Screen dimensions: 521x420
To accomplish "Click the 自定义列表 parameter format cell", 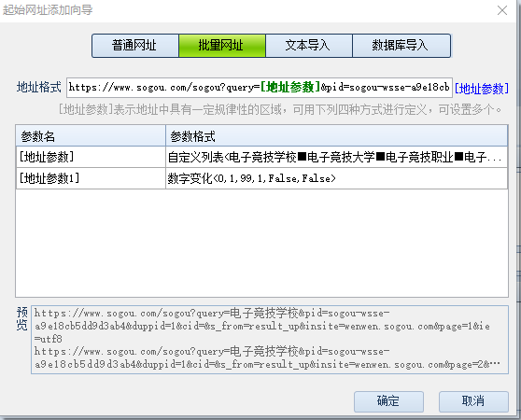I will click(336, 157).
